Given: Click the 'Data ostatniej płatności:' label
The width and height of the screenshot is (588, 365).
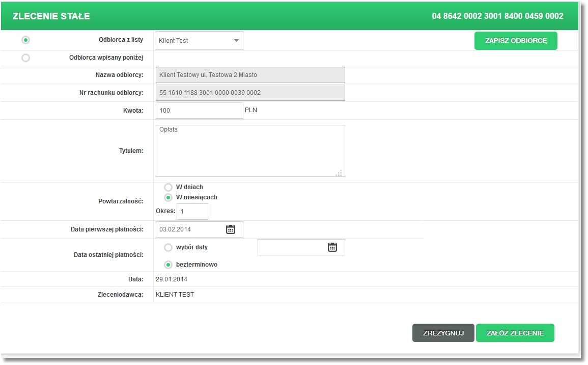Looking at the screenshot, I should (108, 255).
